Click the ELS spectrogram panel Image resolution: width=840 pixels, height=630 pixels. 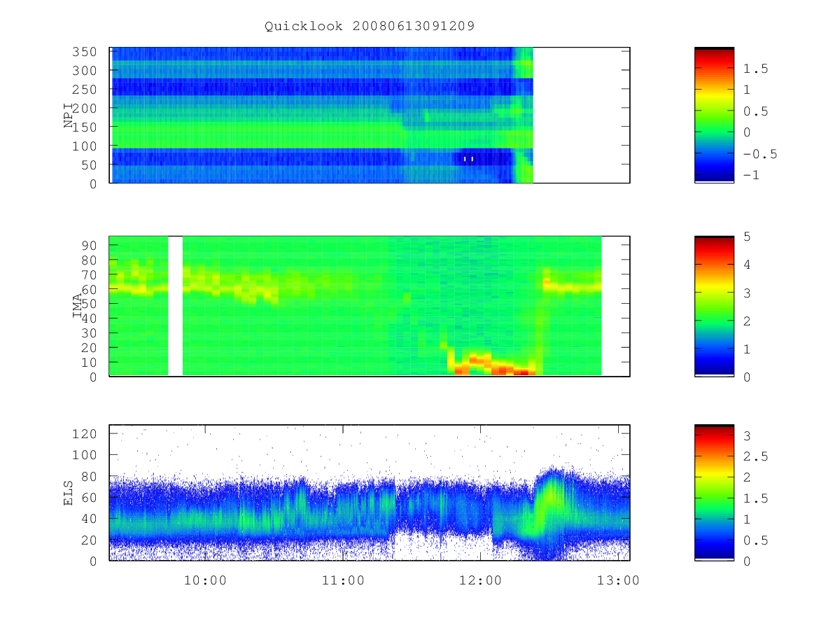370,493
